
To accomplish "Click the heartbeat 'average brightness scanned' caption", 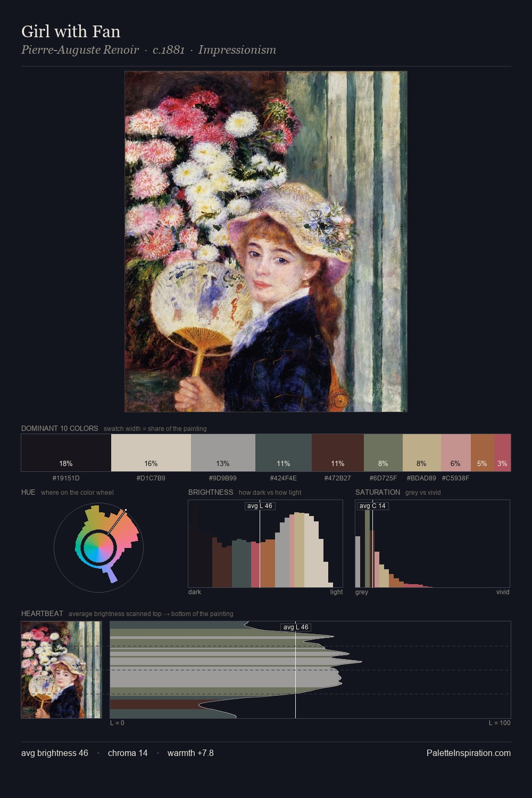I will 151,614.
